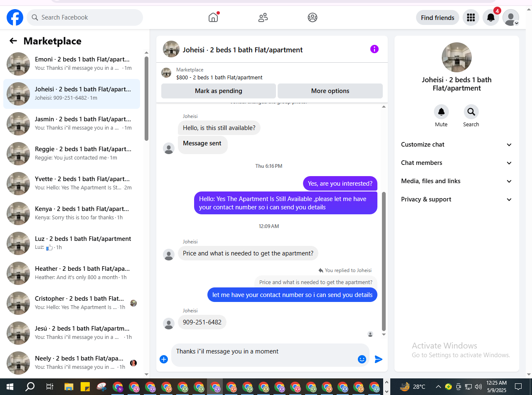Expand the Privacy & support section

457,199
